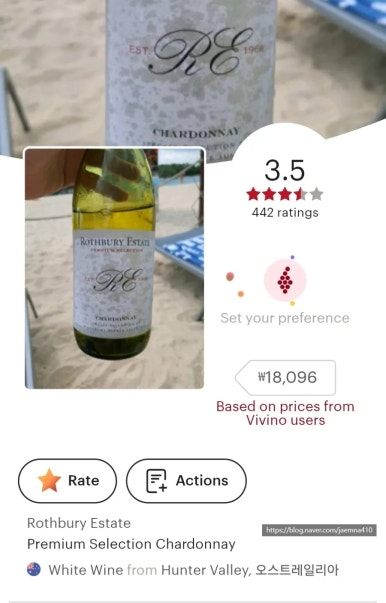Tap the blurred header label photo
The image size is (386, 603).
(192, 73)
